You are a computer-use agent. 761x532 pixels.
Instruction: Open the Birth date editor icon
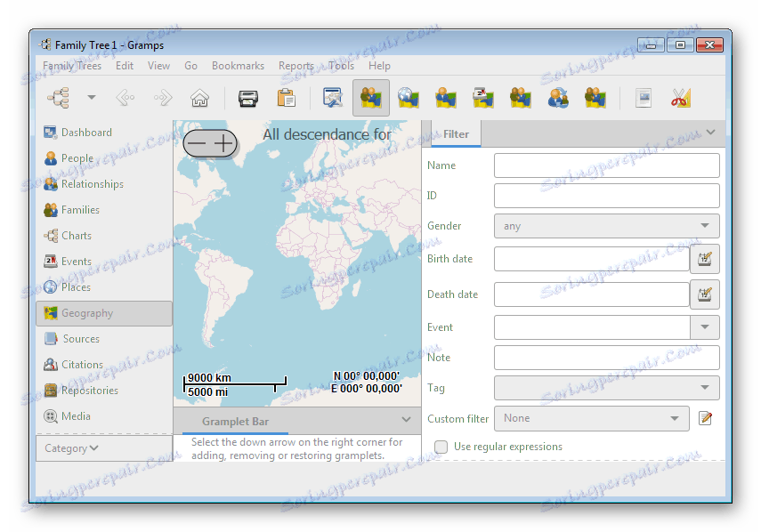coord(705,259)
